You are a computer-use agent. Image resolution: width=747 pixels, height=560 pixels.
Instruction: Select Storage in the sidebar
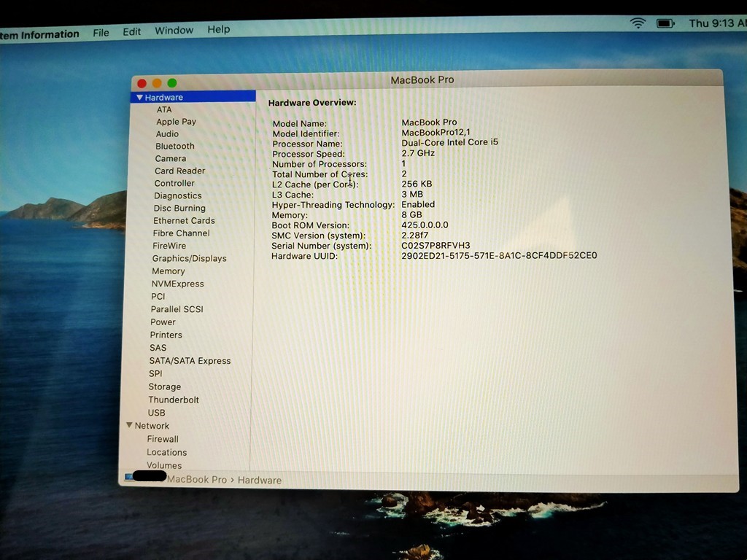[165, 386]
